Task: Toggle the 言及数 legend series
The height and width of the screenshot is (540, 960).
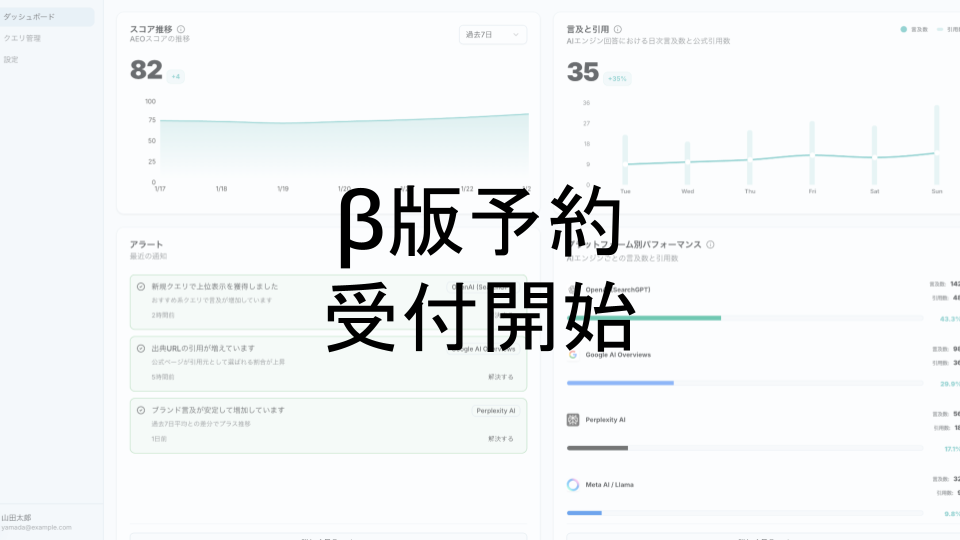Action: click(914, 30)
